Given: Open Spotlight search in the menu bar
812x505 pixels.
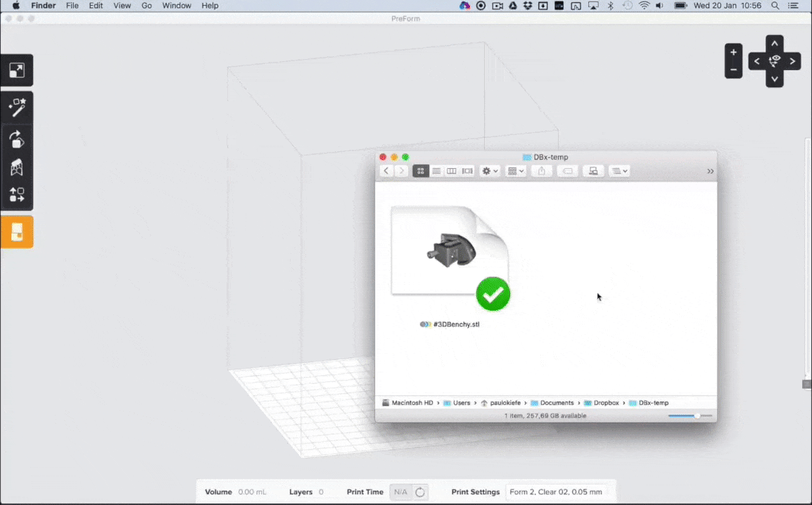Looking at the screenshot, I should point(775,6).
